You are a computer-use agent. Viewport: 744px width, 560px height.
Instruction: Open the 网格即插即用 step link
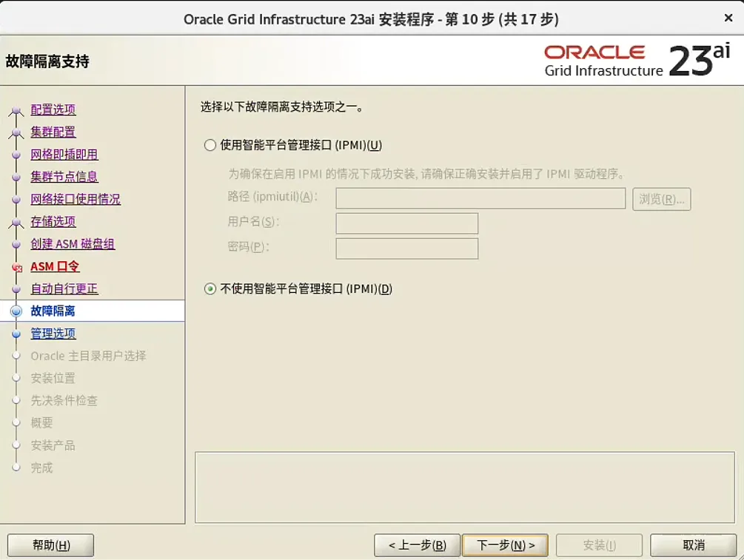point(51,154)
